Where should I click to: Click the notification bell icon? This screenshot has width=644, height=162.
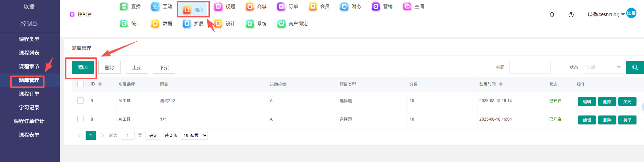coord(552,15)
